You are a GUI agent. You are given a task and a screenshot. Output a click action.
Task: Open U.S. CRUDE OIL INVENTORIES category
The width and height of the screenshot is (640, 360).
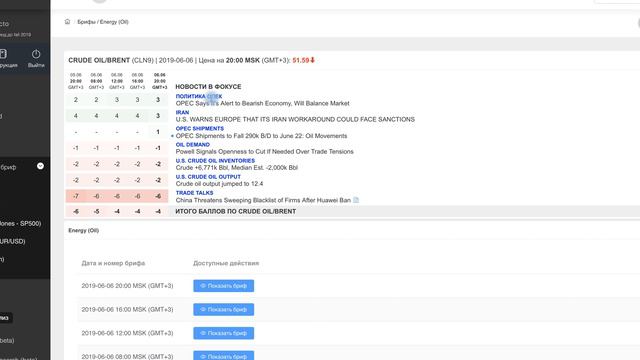pyautogui.click(x=215, y=161)
